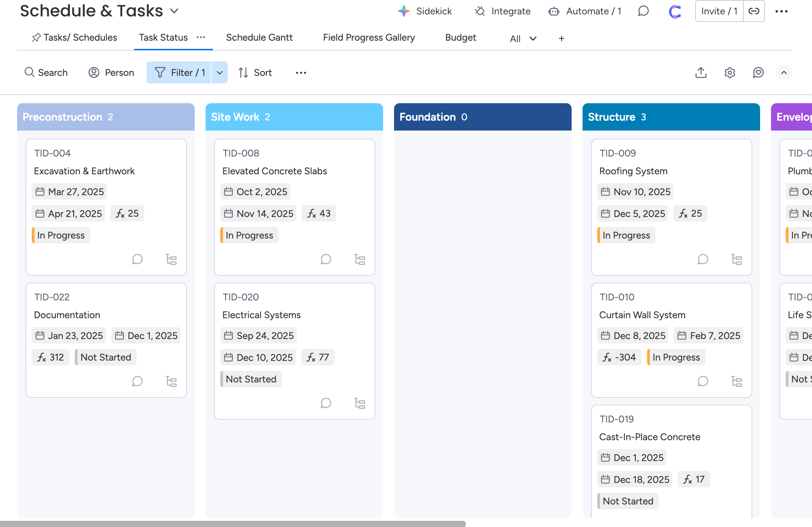
Task: Open the export board icon
Action: tap(701, 72)
